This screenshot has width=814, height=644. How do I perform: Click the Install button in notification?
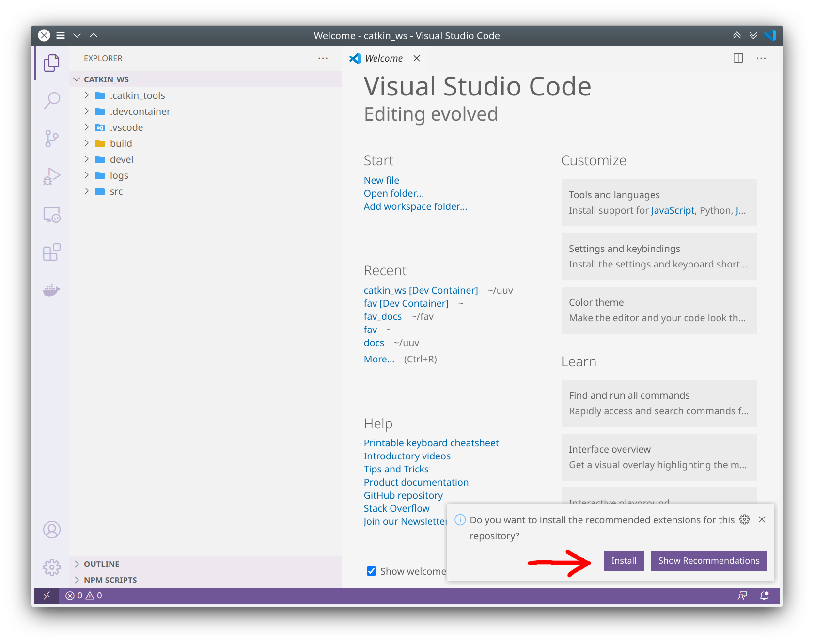(x=624, y=561)
